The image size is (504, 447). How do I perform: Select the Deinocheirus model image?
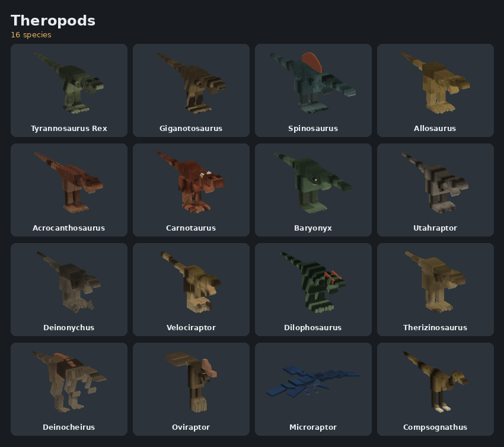coord(69,382)
